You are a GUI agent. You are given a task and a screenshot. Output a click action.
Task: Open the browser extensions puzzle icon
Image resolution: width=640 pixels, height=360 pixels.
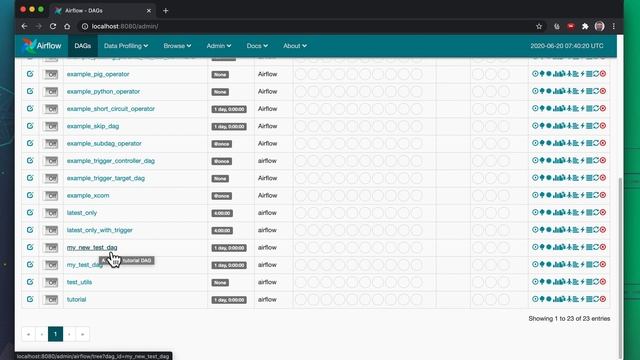pyautogui.click(x=585, y=26)
